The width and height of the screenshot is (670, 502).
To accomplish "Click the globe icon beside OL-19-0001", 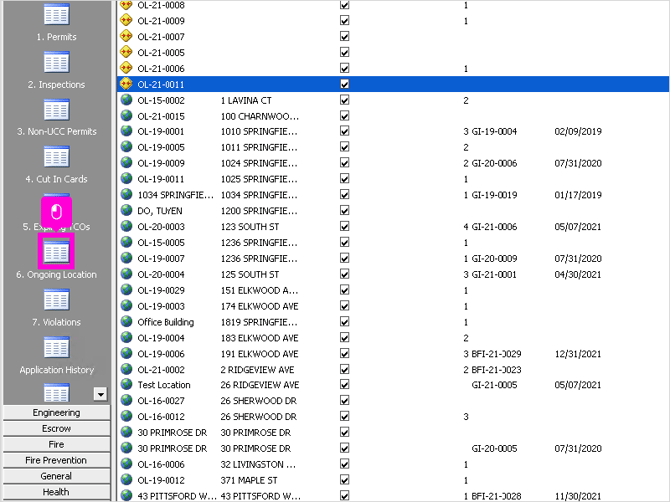I will pyautogui.click(x=126, y=131).
